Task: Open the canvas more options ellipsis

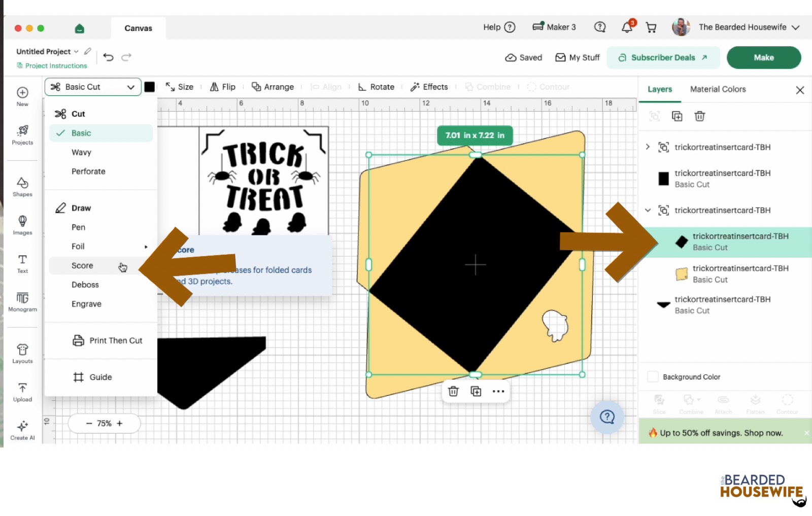Action: click(498, 391)
